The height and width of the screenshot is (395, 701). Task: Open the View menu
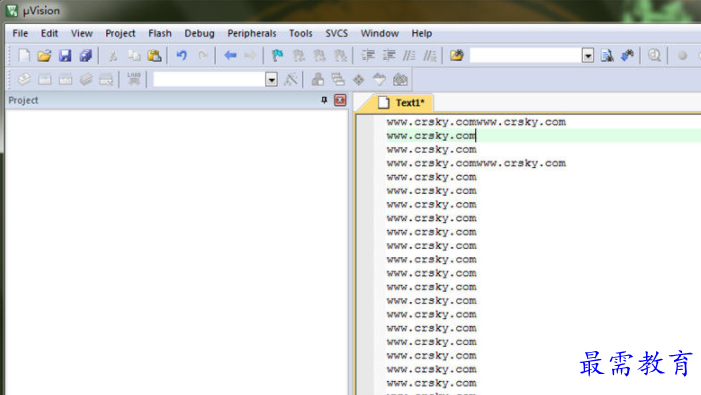coord(82,34)
